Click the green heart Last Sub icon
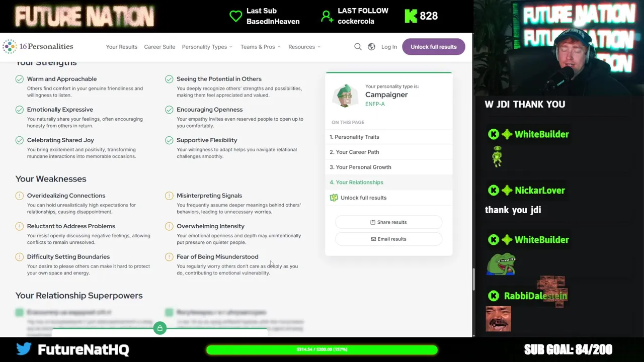This screenshot has width=644, height=362. [x=235, y=16]
